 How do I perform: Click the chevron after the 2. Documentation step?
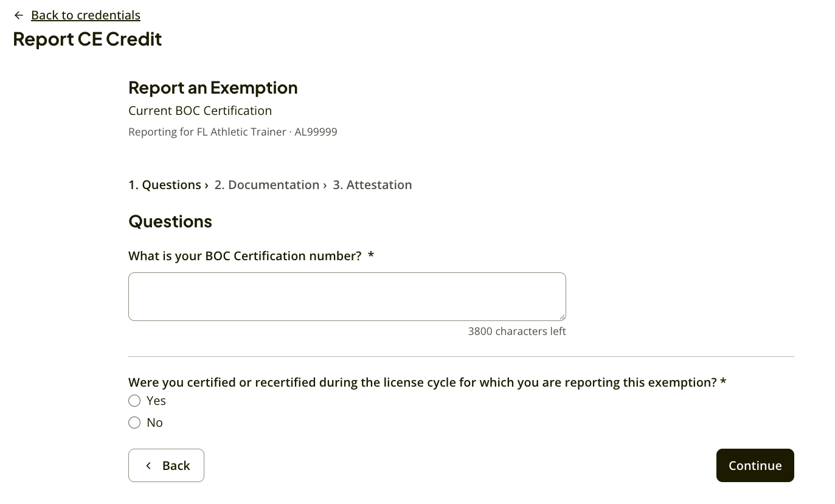(325, 185)
